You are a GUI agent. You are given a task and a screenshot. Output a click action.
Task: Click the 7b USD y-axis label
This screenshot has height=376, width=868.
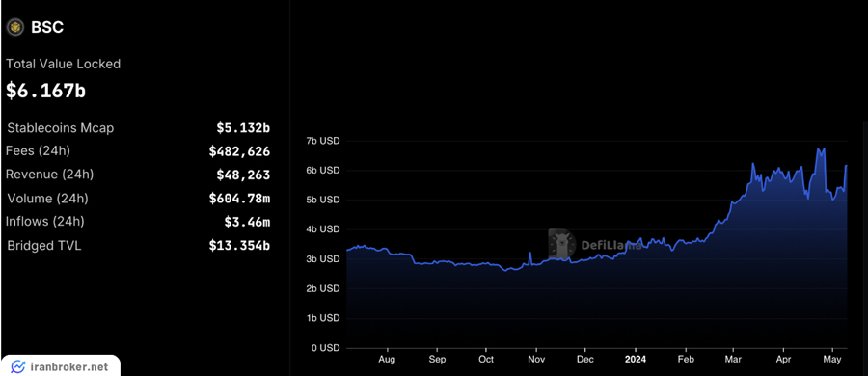[x=323, y=141]
